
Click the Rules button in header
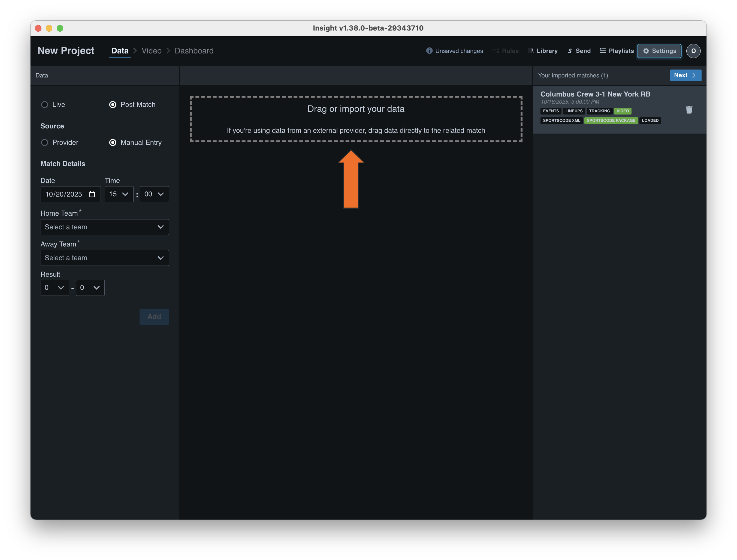506,51
